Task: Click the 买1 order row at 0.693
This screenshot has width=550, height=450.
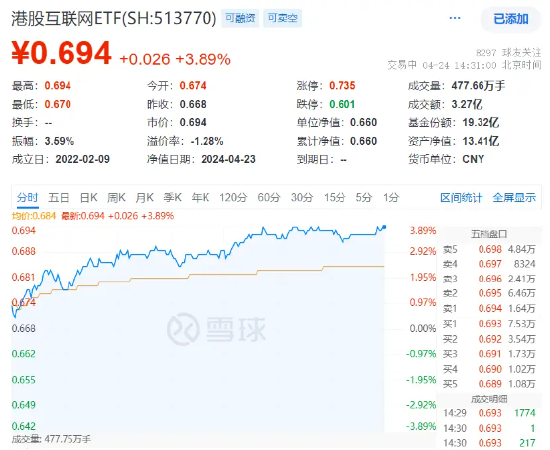Action: (489, 324)
